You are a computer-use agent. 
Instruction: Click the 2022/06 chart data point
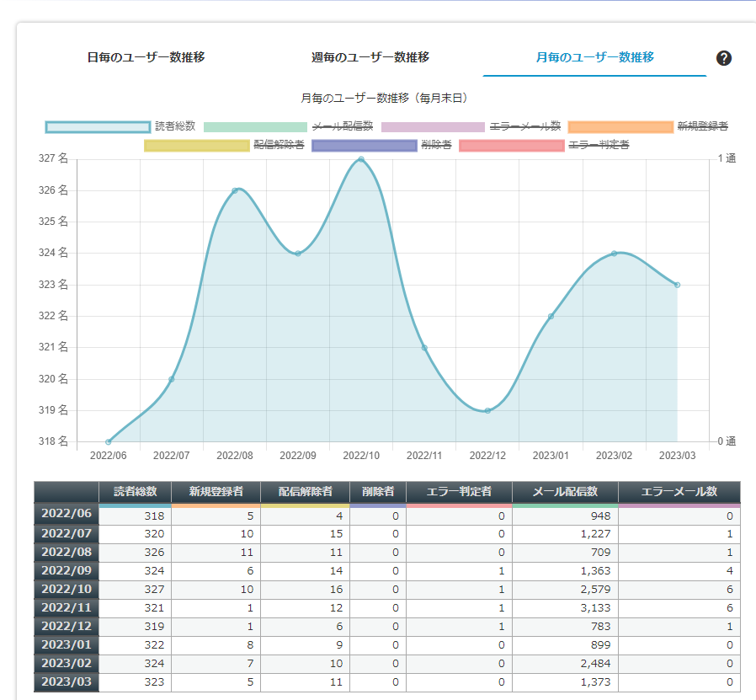pos(108,442)
